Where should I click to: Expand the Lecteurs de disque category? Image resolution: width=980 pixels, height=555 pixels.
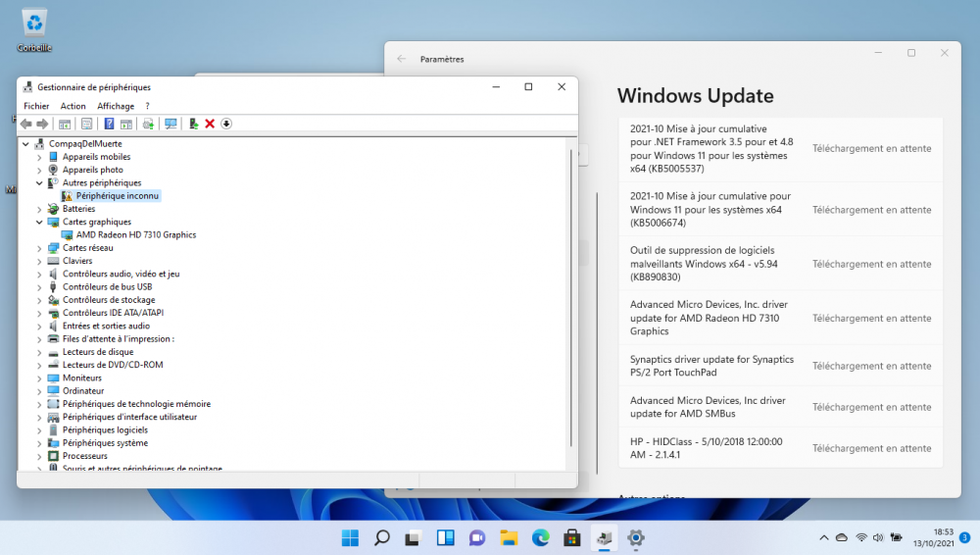(x=39, y=352)
